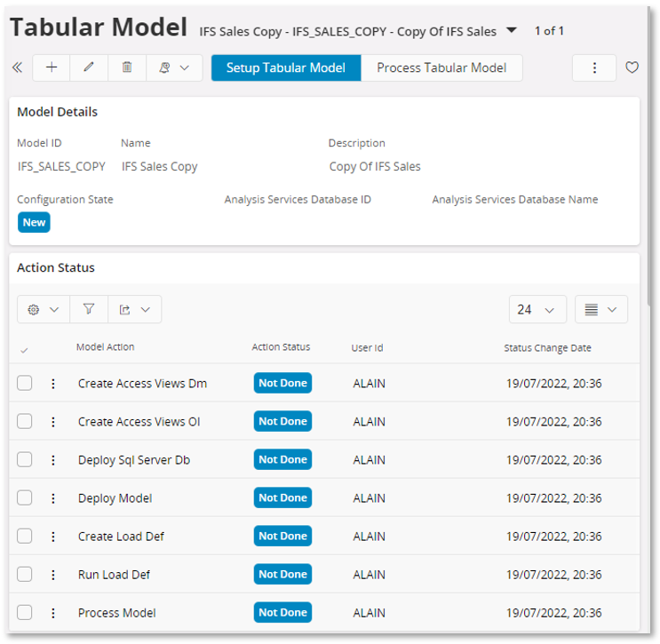The height and width of the screenshot is (644, 660).
Task: Open the three-dot overflow menu at top right
Action: (x=594, y=68)
